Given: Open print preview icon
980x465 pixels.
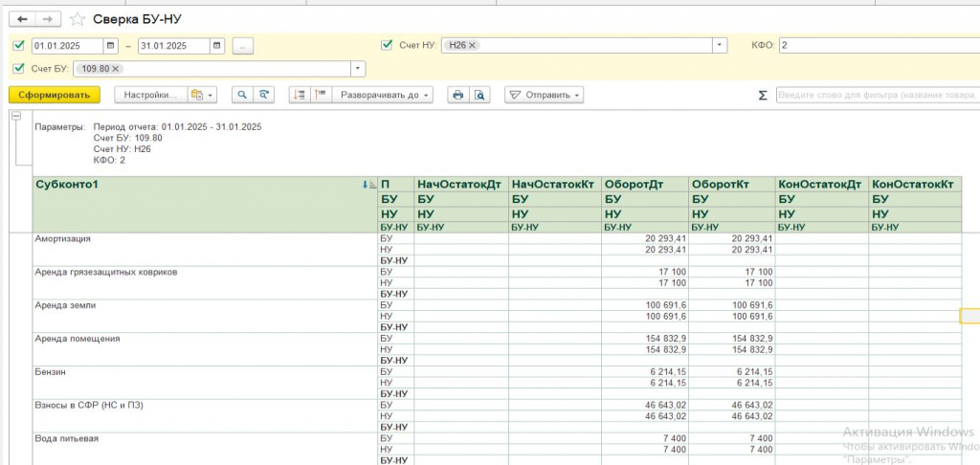Looking at the screenshot, I should pyautogui.click(x=479, y=95).
